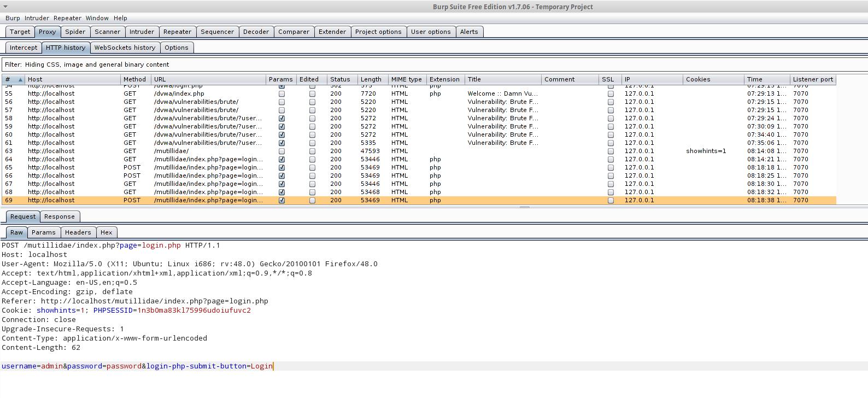Viewport: 868px width, 398px height.
Task: Sort history by Status column
Action: [x=340, y=79]
